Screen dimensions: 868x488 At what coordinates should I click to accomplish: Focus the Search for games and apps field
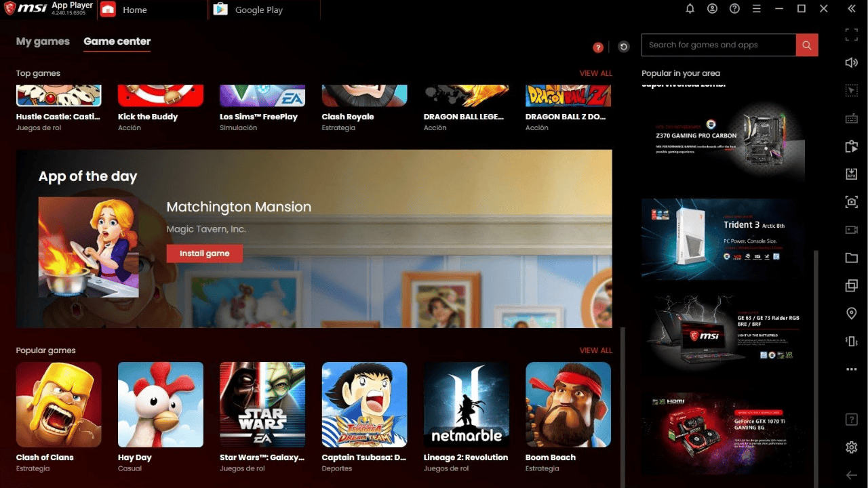pos(719,45)
